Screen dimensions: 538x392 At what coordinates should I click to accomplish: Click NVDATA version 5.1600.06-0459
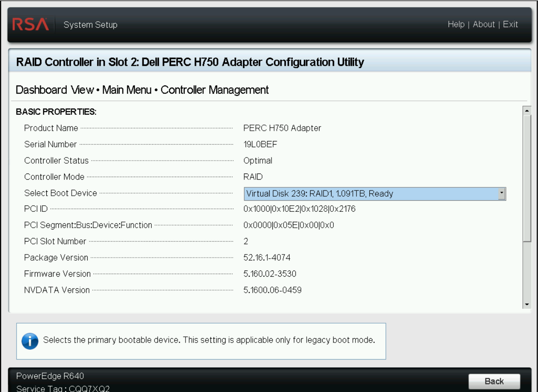coord(272,290)
